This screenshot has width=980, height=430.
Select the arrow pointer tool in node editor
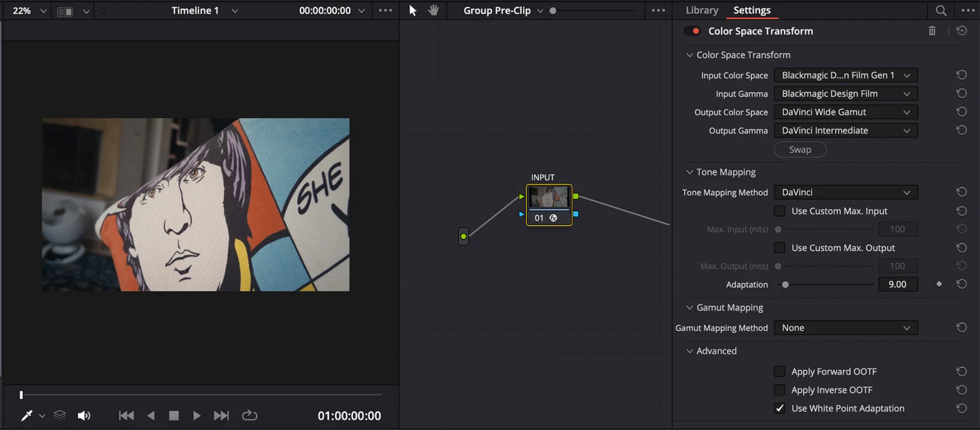[x=413, y=11]
